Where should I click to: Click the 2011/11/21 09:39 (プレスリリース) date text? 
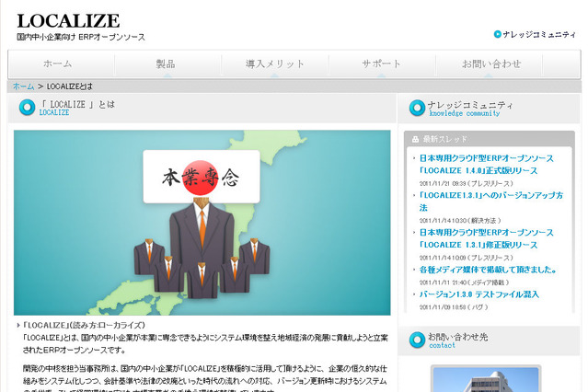coord(467,183)
